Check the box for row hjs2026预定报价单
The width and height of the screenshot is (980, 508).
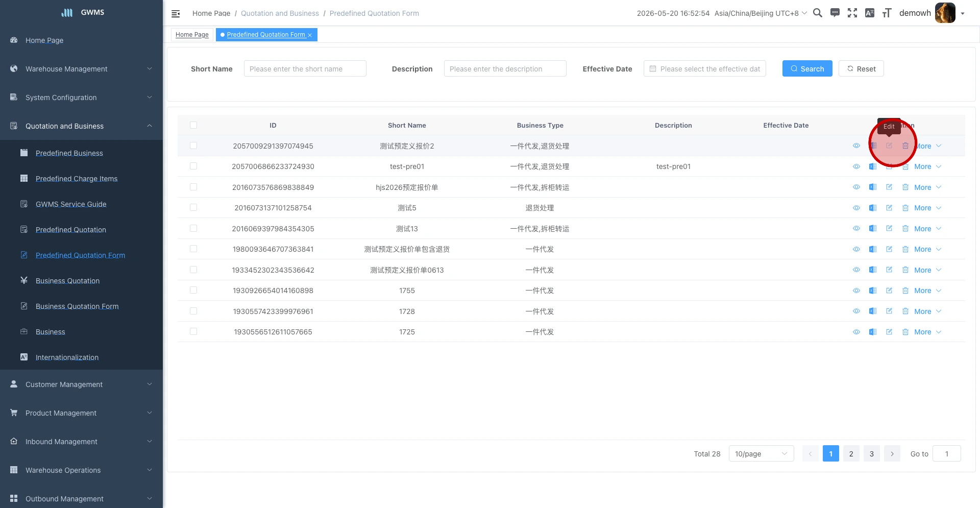(x=193, y=187)
